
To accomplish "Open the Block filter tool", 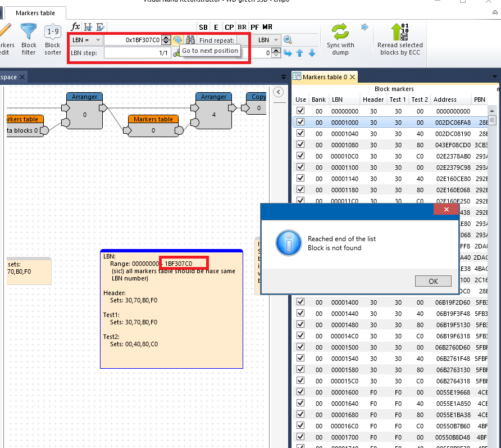I will [x=29, y=39].
